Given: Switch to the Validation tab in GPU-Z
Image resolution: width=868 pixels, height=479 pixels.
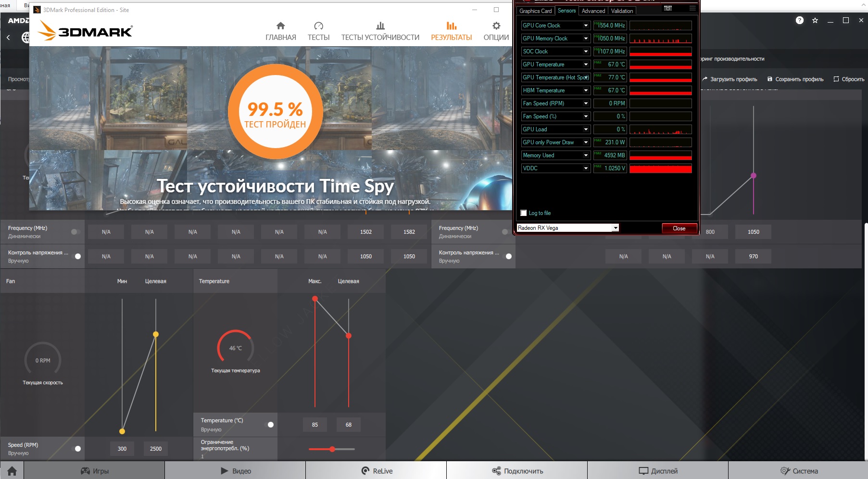Looking at the screenshot, I should [x=622, y=11].
